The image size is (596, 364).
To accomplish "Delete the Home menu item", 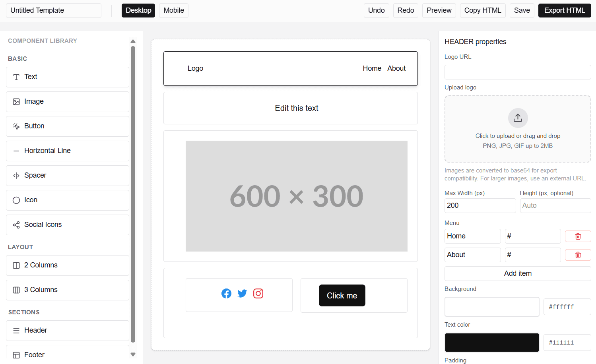I will 578,236.
